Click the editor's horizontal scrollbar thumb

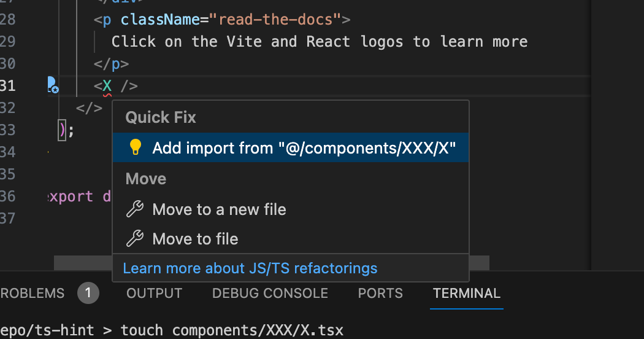pyautogui.click(x=83, y=263)
